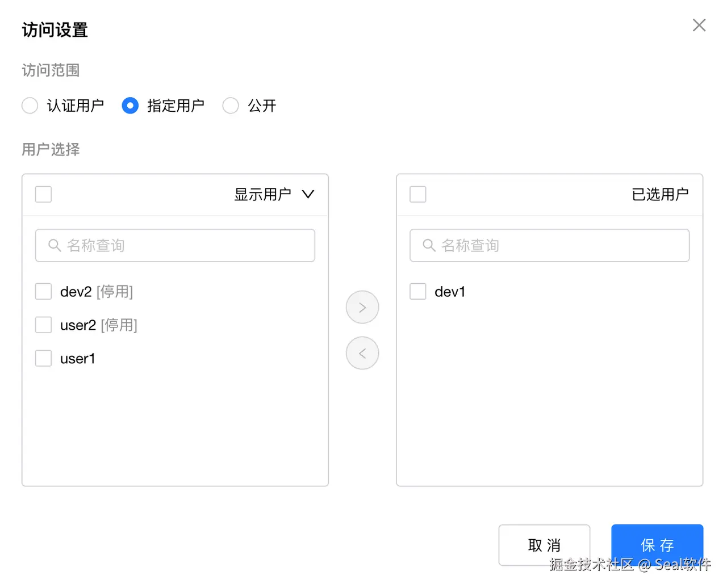Expand the 显示用户 dropdown arrow

click(x=308, y=194)
